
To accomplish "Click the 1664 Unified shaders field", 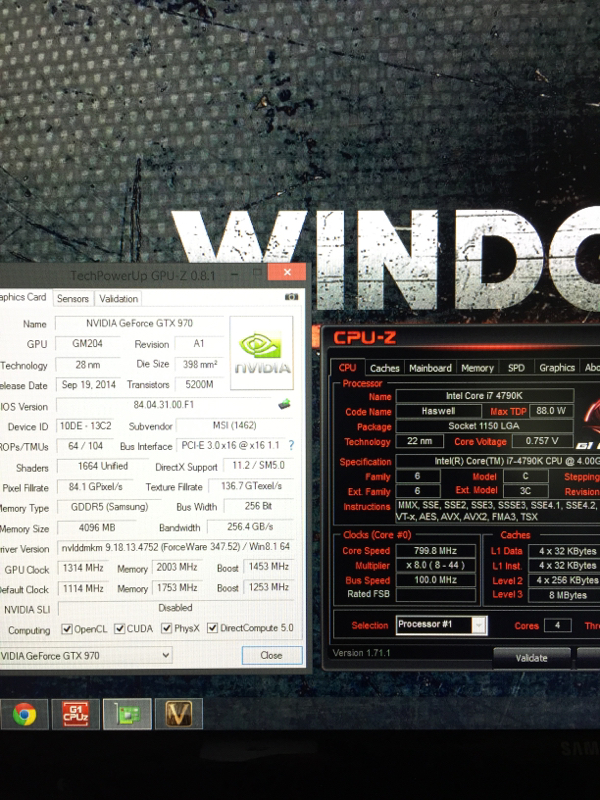I will click(x=103, y=466).
